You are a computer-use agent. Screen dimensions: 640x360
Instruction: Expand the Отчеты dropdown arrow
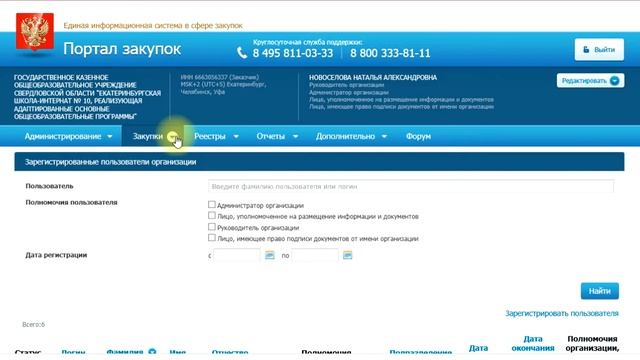(295, 137)
